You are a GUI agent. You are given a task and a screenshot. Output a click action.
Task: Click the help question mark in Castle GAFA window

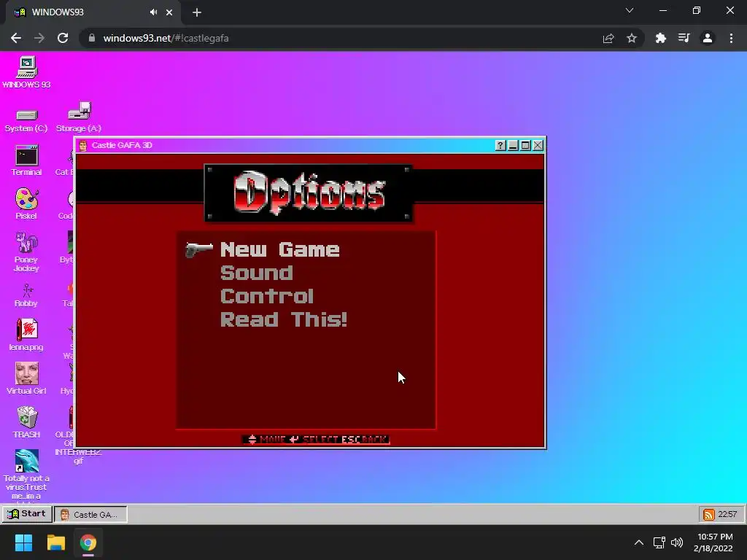(x=500, y=145)
